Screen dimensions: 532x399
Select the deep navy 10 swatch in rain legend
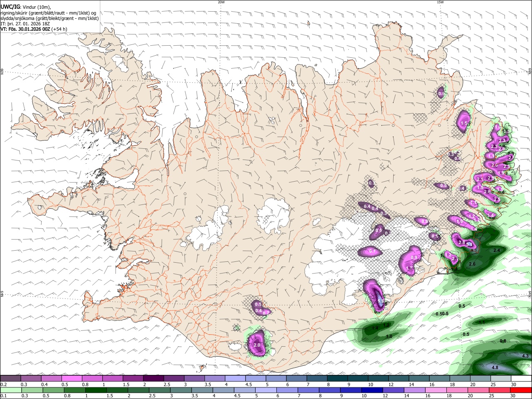pos(372,390)
